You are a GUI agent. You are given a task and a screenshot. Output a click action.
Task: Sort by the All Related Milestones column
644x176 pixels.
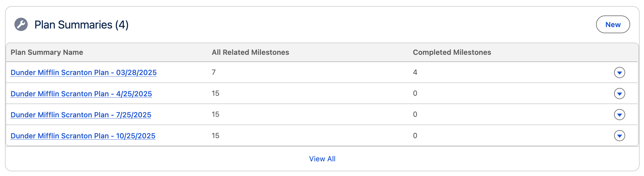250,52
